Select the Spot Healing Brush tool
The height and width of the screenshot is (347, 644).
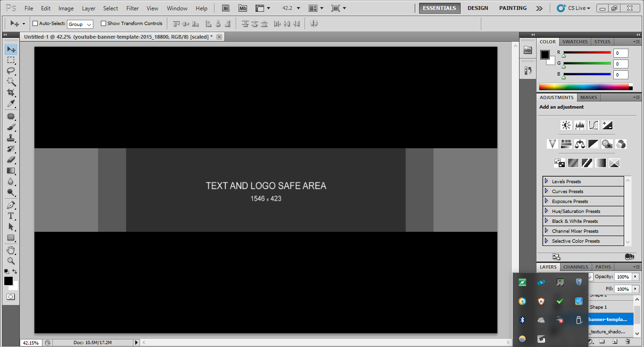tap(11, 116)
